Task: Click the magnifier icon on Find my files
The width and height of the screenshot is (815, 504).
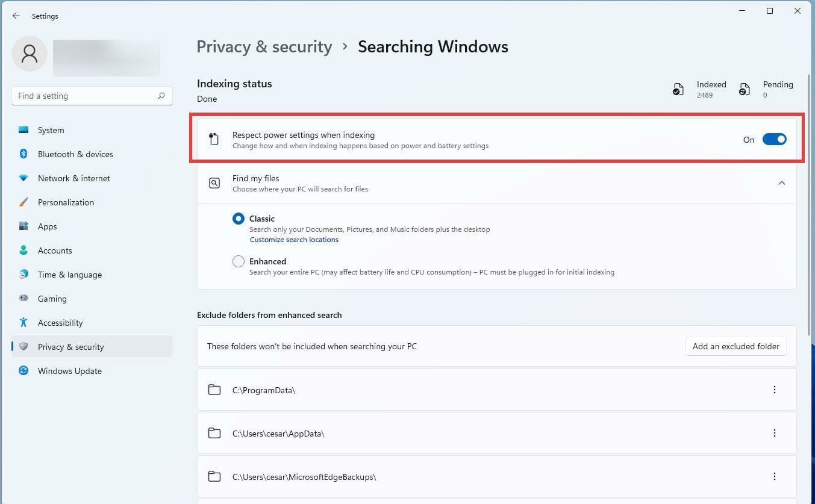Action: 214,182
